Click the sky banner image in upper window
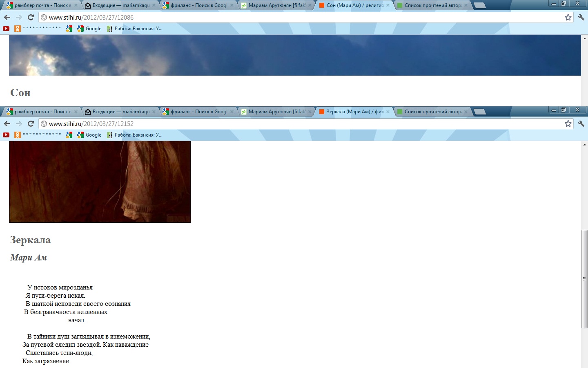The width and height of the screenshot is (588, 368). (295, 55)
